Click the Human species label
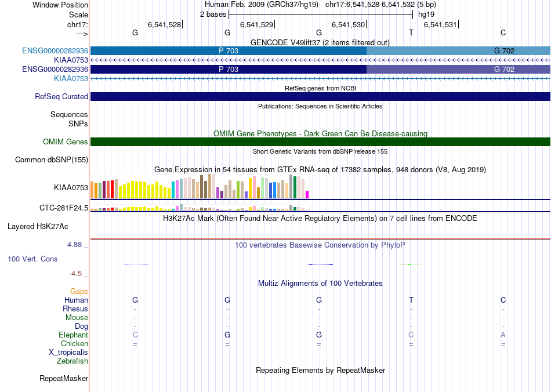Screen dimensions: 551x392 pos(76,300)
